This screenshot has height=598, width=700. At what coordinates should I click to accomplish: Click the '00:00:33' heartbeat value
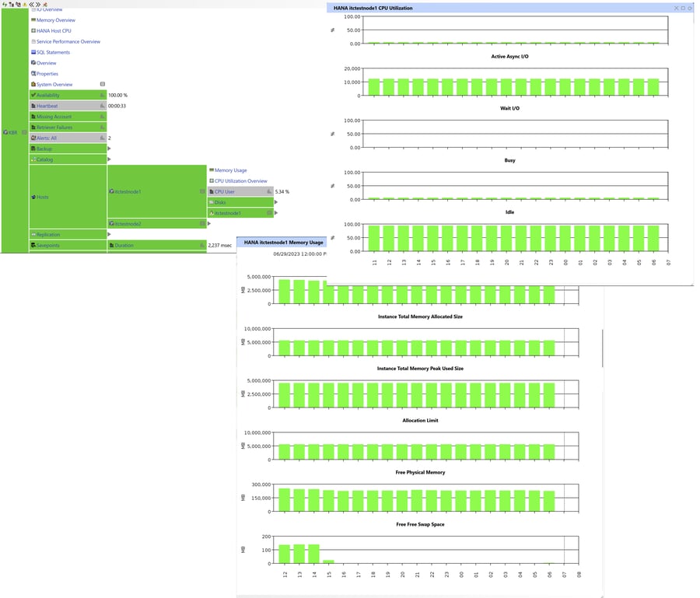[x=117, y=106]
